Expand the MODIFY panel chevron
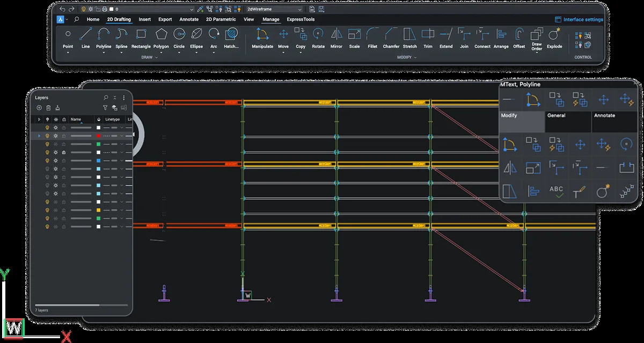Image resolution: width=644 pixels, height=343 pixels. click(415, 57)
